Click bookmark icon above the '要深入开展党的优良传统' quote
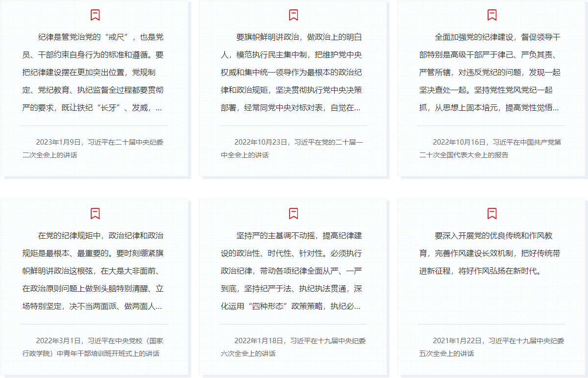The height and width of the screenshot is (378, 588). pyautogui.click(x=492, y=213)
